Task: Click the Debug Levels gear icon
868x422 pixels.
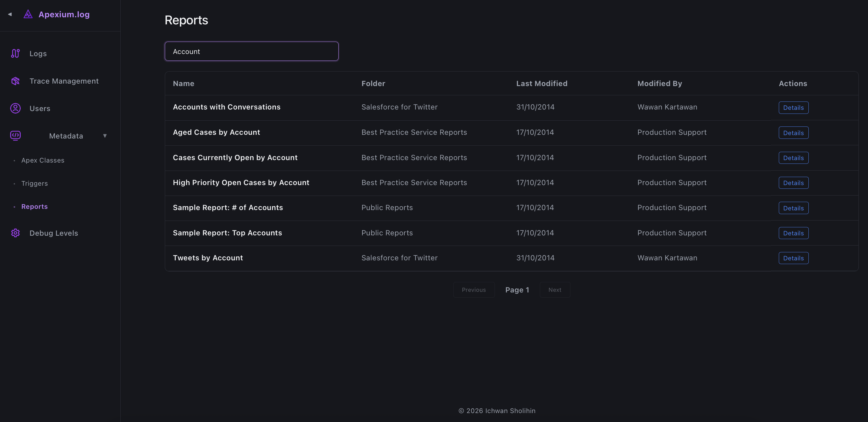Action: 15,233
